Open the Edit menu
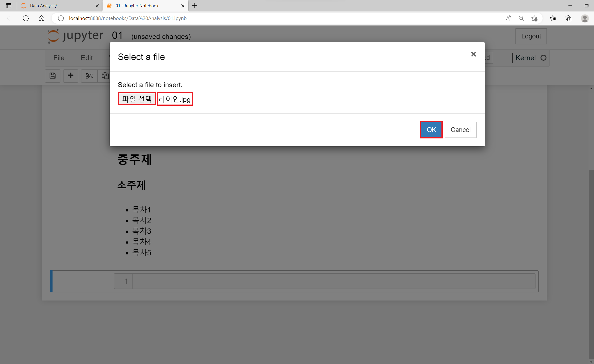Image resolution: width=594 pixels, height=364 pixels. pos(86,58)
